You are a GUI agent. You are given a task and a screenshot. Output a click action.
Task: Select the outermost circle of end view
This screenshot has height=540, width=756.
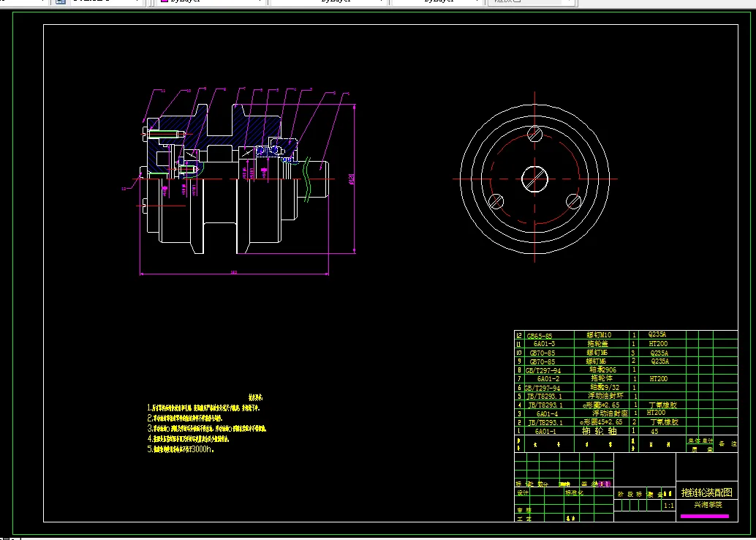click(x=534, y=179)
